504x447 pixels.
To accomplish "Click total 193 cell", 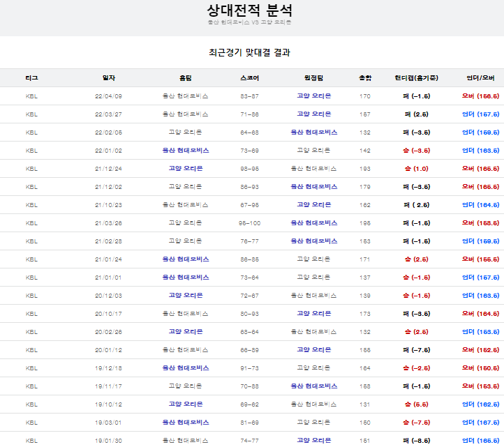I will (x=365, y=169).
